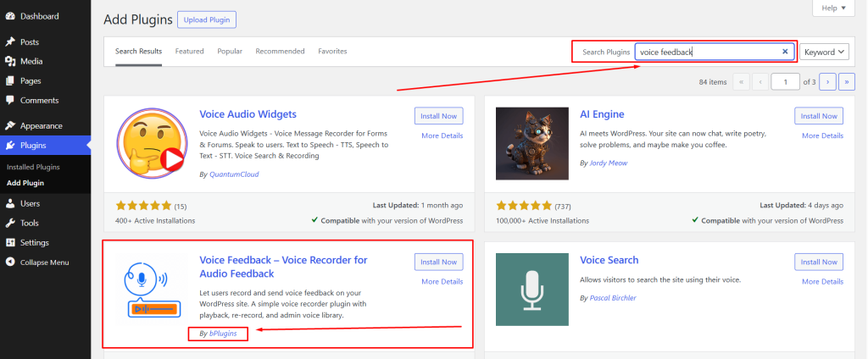Clear search text with X icon
The image size is (868, 359).
point(785,52)
